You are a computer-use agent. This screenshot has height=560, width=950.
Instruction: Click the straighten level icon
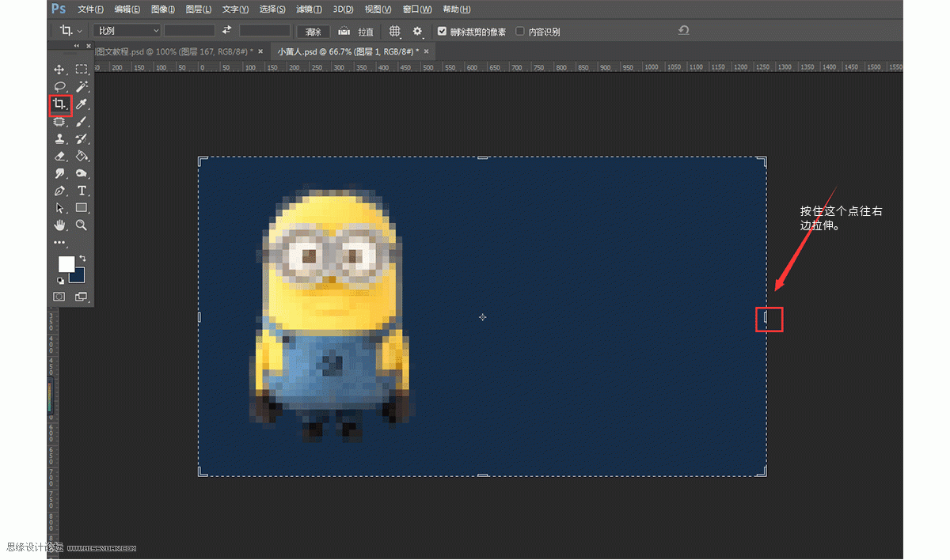344,31
